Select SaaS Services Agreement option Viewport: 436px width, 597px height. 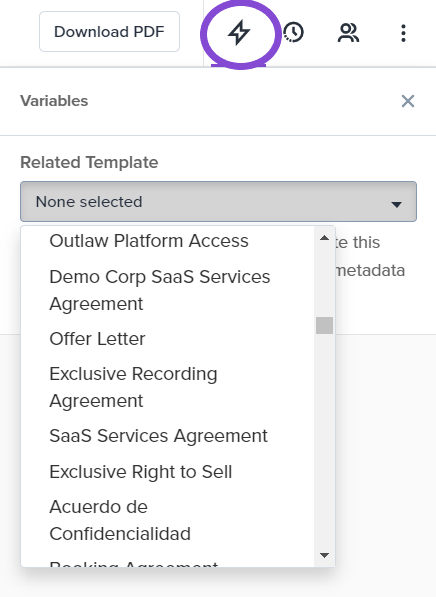point(158,436)
